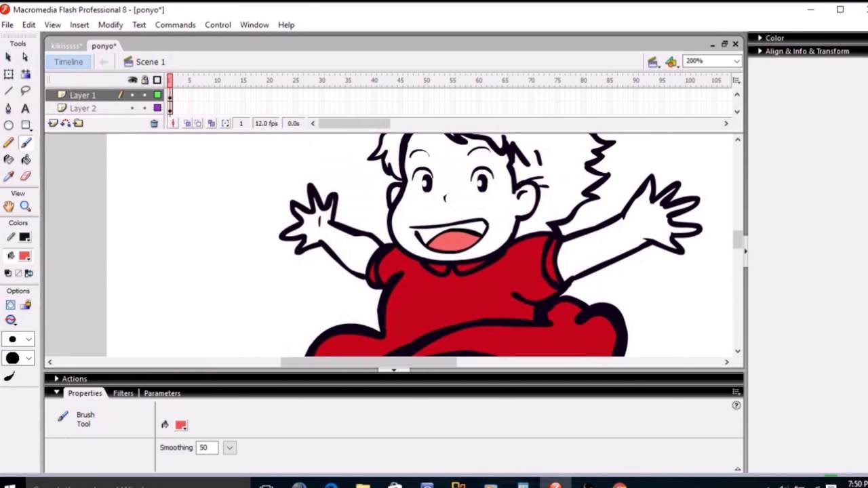Open the File menu
868x488 pixels.
[7, 25]
